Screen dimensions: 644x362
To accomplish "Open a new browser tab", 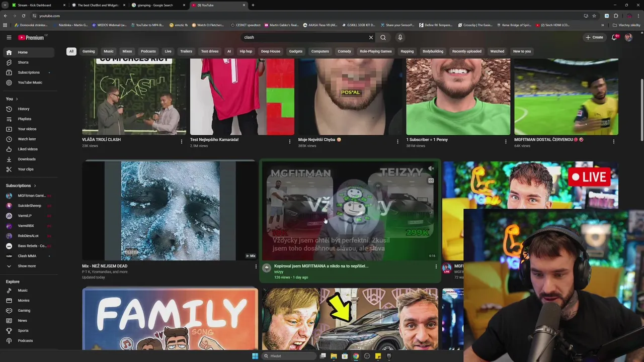I will 253,5.
